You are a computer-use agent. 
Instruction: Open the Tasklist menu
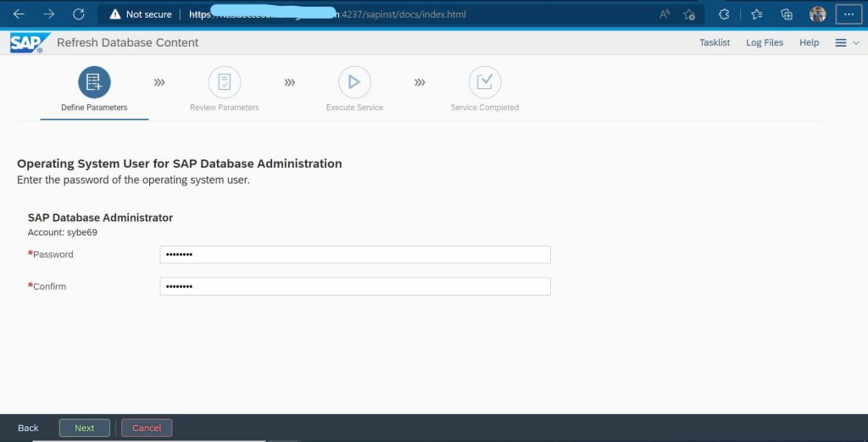715,42
